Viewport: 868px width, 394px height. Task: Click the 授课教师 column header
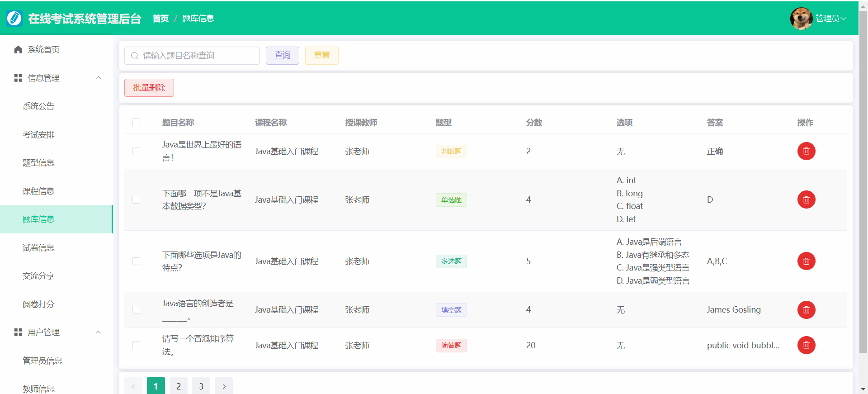coord(361,123)
